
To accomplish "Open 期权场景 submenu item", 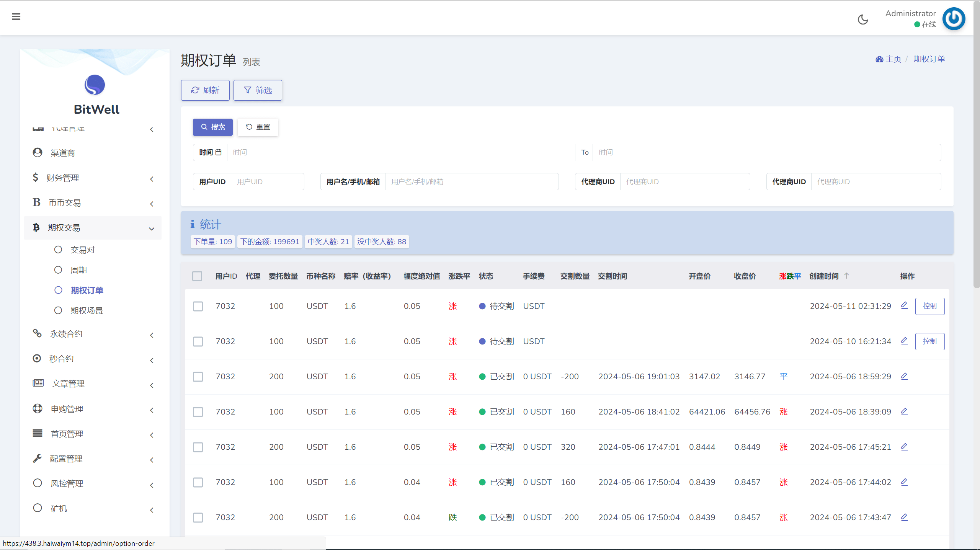I will (x=87, y=310).
